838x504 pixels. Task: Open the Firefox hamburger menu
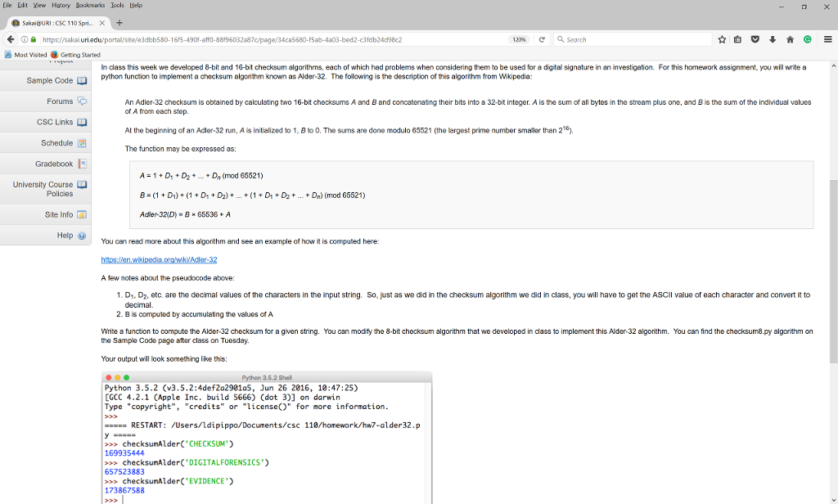(x=827, y=39)
